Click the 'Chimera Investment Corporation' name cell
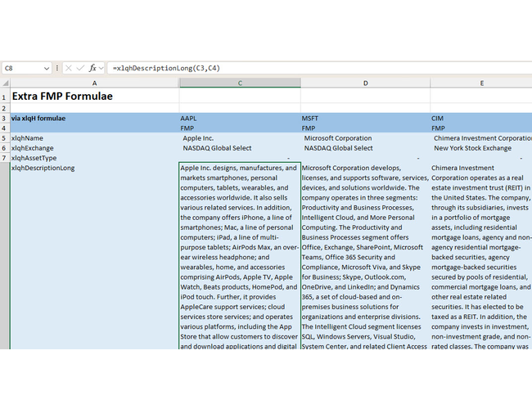The image size is (532, 409). point(481,138)
